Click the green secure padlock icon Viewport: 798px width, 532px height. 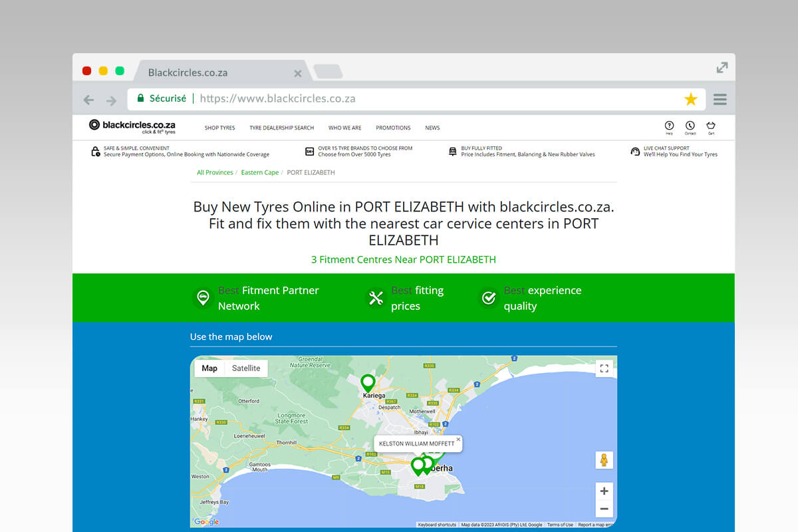coord(140,98)
